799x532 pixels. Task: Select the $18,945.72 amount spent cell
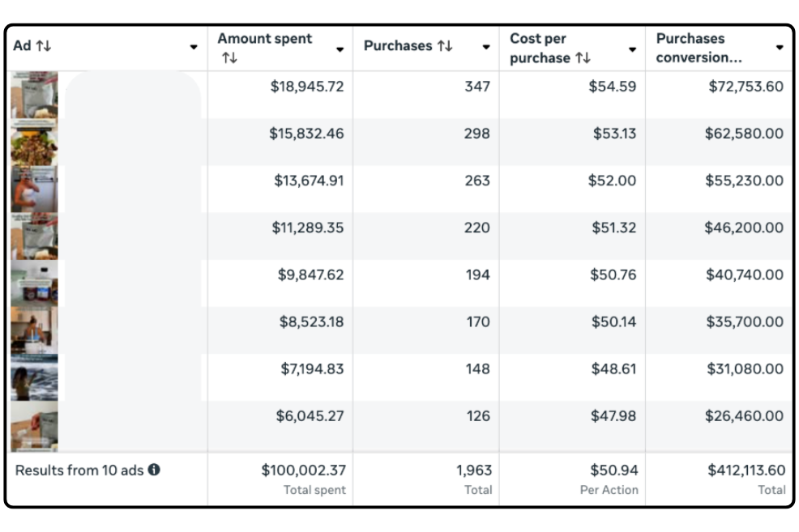[x=306, y=87]
